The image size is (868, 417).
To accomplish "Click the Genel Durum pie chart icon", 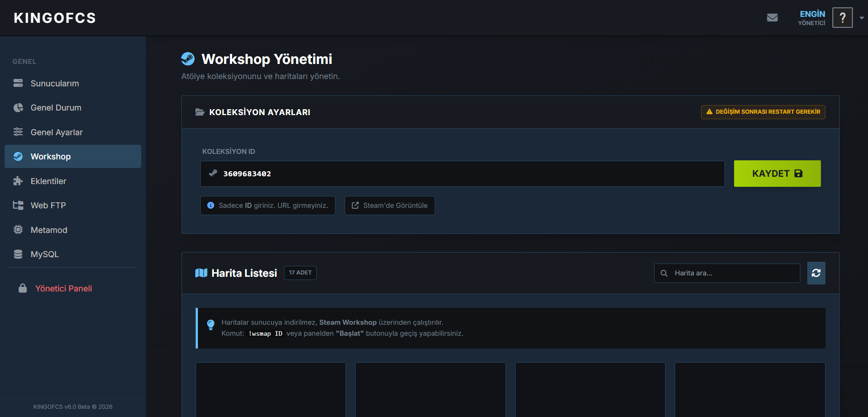I will (x=18, y=108).
